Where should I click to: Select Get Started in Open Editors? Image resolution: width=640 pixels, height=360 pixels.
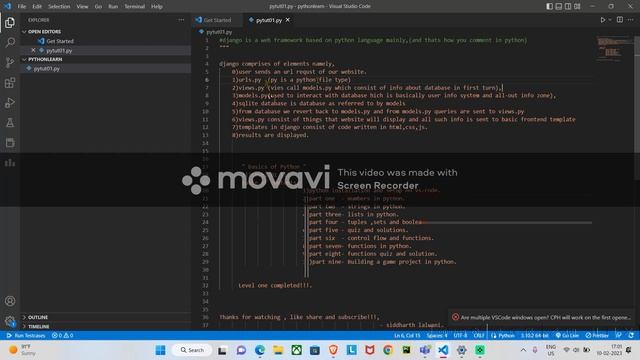click(60, 41)
